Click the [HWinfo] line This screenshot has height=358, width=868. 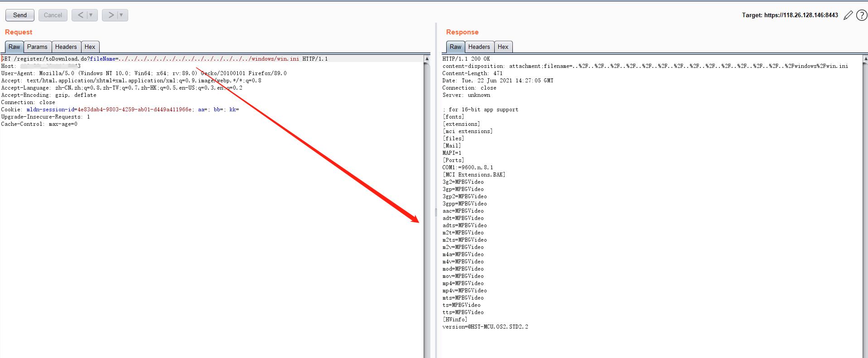455,320
